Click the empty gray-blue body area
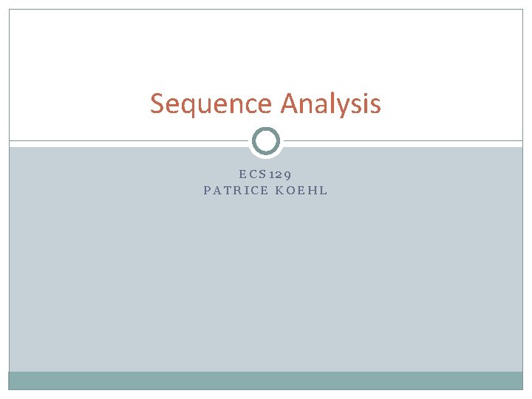532x399 pixels. (266, 282)
